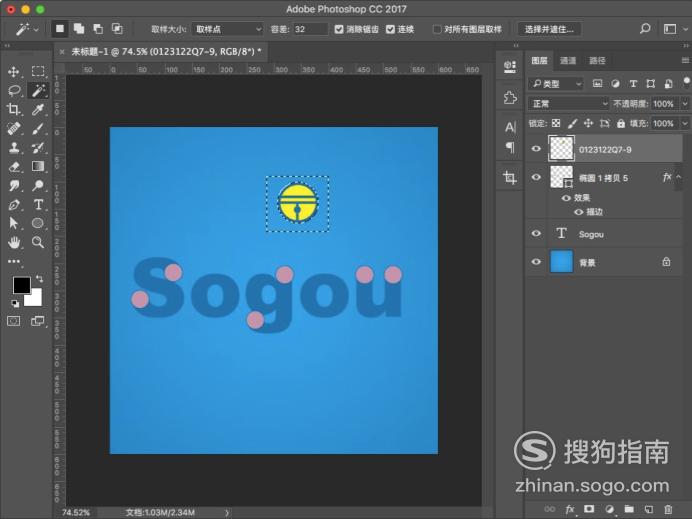Select the Rectangular Marquee tool
Viewport: 692px width, 519px height.
[38, 71]
